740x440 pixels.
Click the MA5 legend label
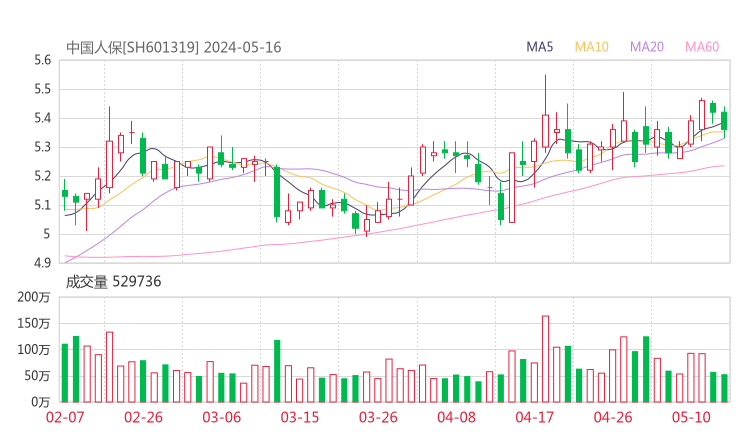click(539, 47)
